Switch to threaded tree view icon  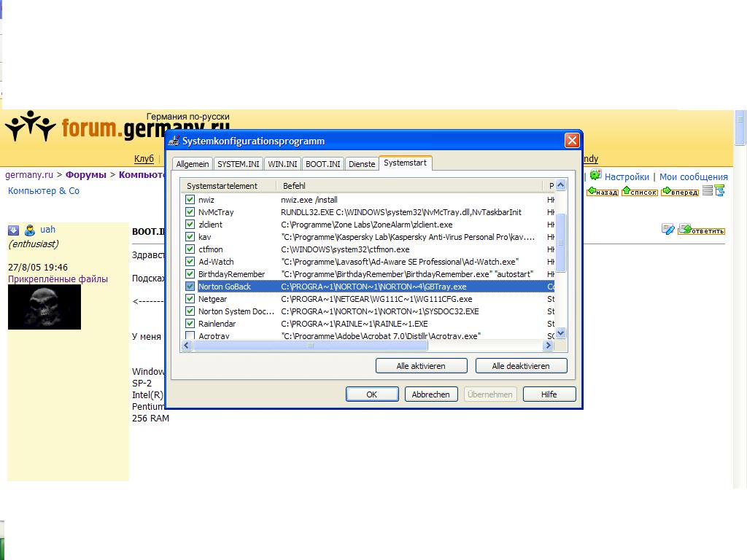click(x=720, y=191)
